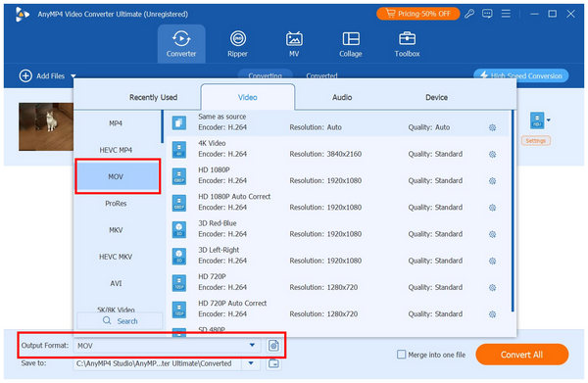The image size is (588, 383).
Task: Open custom settings gear for 4K Video
Action: coord(492,155)
